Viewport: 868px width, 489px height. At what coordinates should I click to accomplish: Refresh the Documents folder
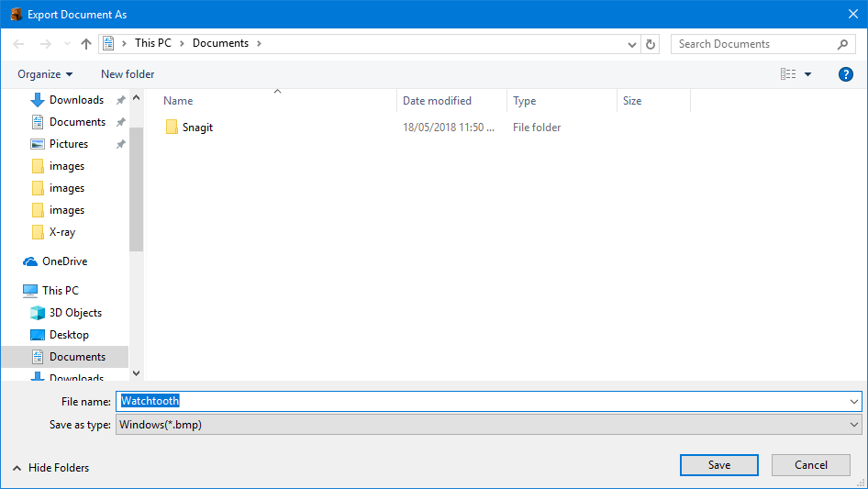(x=651, y=44)
